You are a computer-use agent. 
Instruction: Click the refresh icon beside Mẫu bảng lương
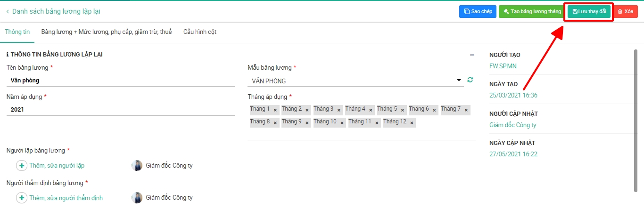pos(470,80)
